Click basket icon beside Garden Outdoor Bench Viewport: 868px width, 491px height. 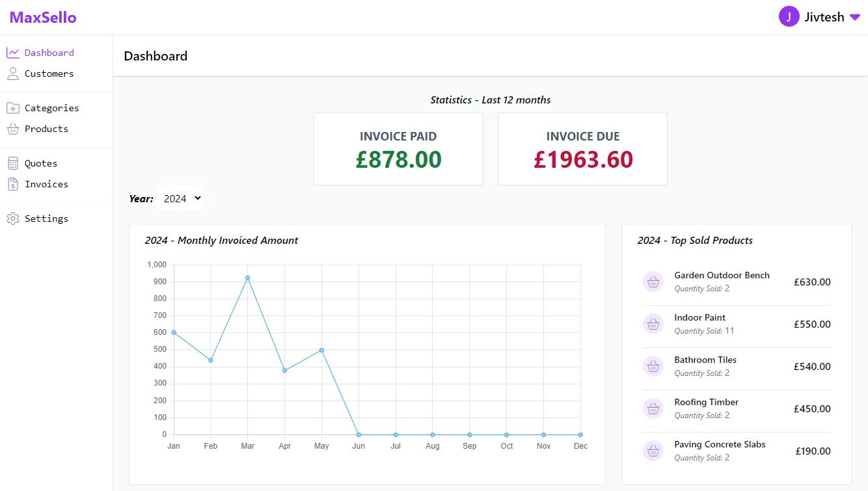click(653, 282)
